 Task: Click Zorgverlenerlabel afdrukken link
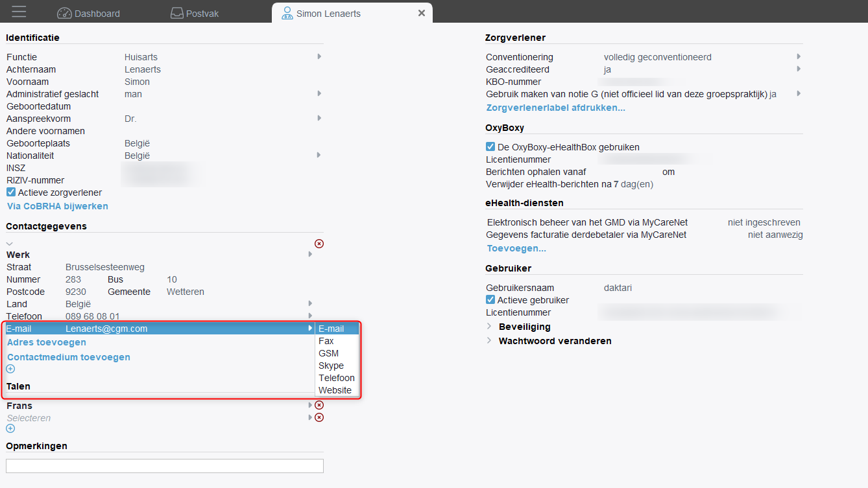(556, 108)
